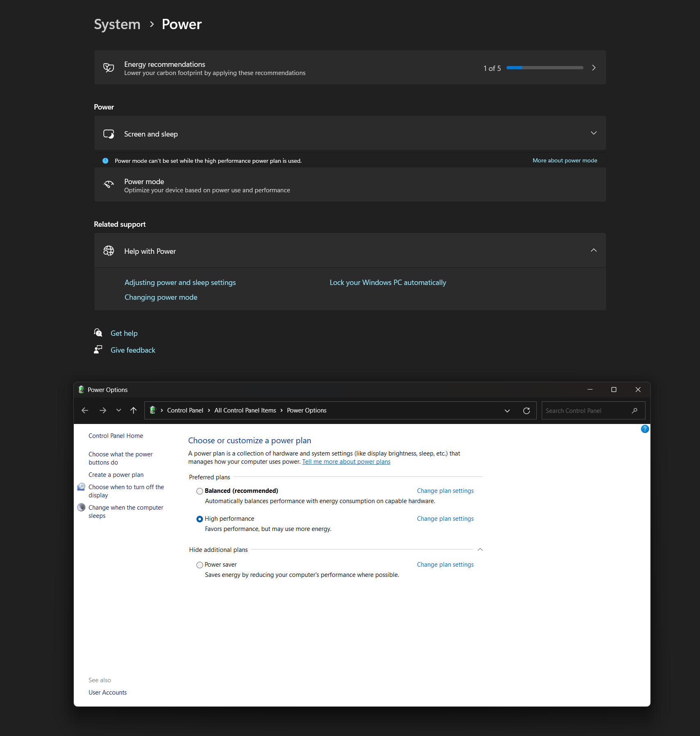Go to System in Settings breadcrumb
Viewport: 700px width, 736px height.
tap(117, 24)
